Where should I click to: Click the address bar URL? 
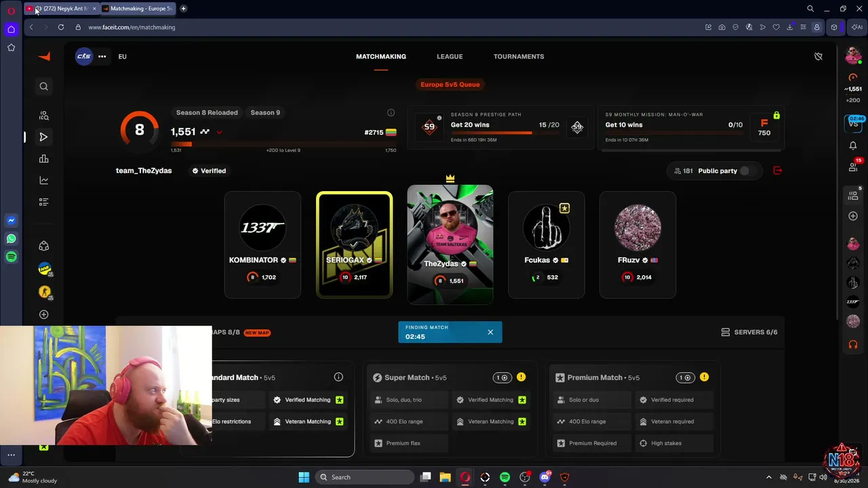point(132,27)
